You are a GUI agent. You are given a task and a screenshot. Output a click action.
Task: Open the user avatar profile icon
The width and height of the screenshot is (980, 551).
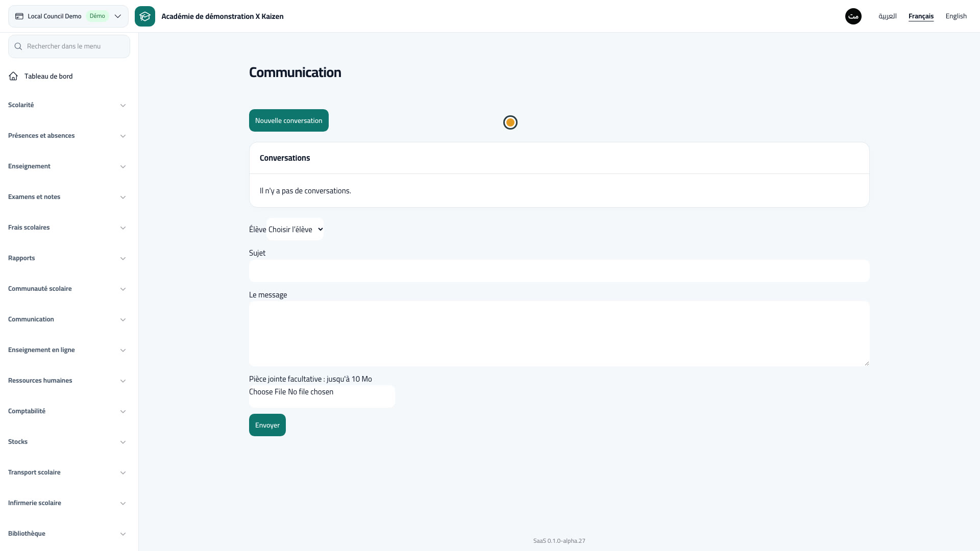853,16
